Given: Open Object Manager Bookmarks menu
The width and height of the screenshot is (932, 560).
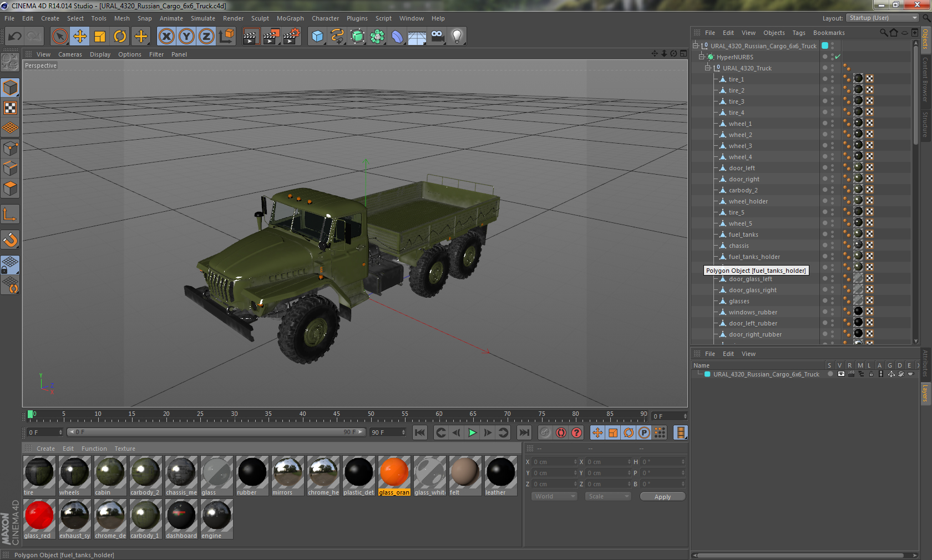Looking at the screenshot, I should click(x=829, y=33).
